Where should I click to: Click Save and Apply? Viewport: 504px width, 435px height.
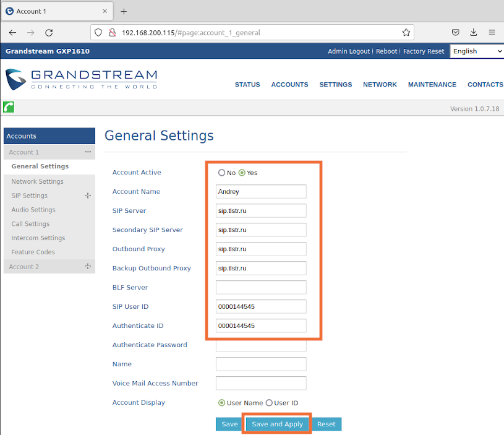[278, 424]
